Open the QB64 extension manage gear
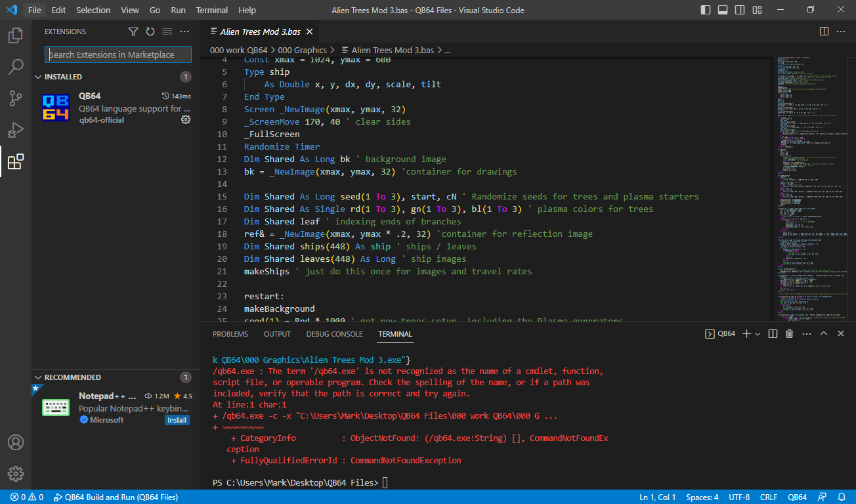Screen dimensions: 856x504 click(x=186, y=119)
